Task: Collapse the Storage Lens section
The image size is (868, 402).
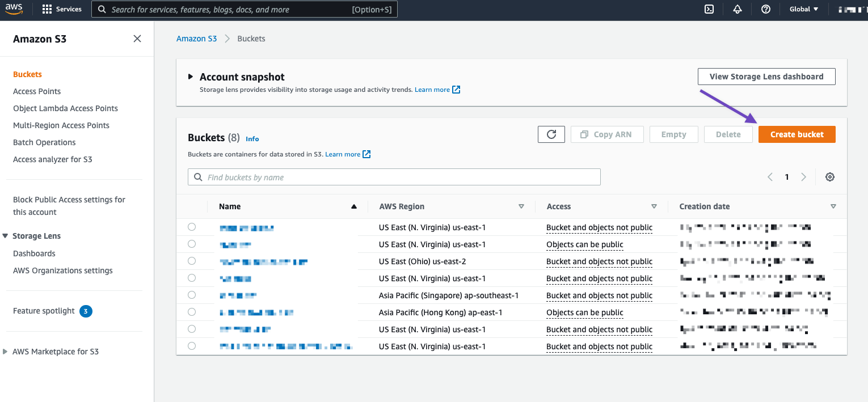Action: point(6,236)
